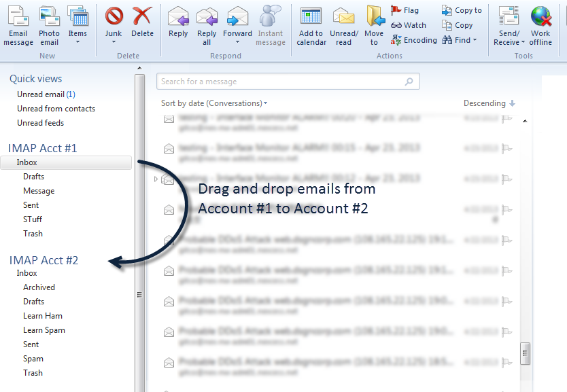
Task: Flag the message from ribbon
Action: (405, 10)
